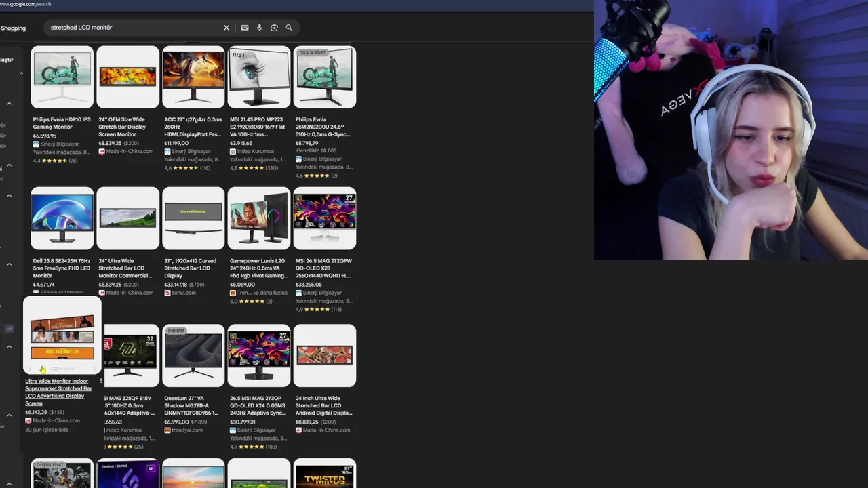Click title '37", 1920x412 Curved Stretched Bar LCD Display'
The image size is (868, 488).
coord(191,268)
